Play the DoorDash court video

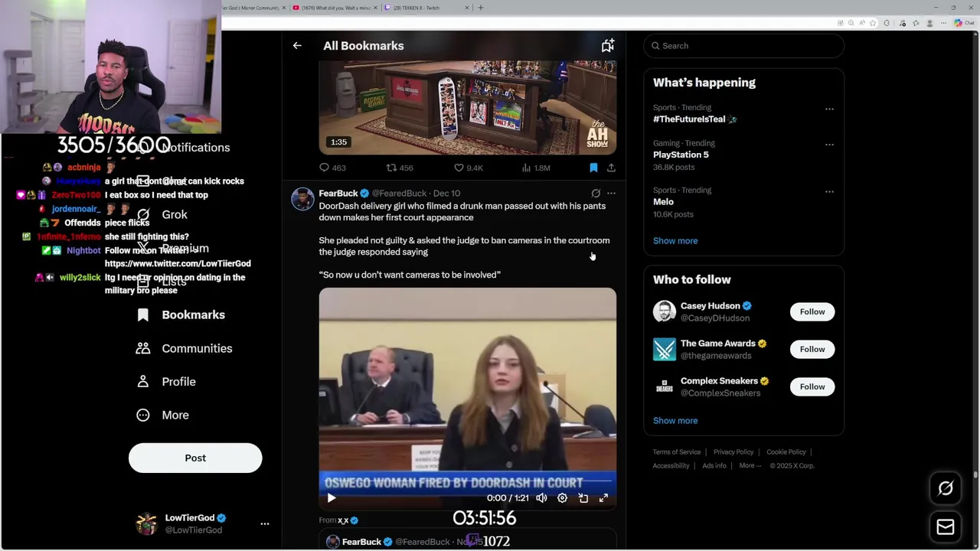(332, 498)
